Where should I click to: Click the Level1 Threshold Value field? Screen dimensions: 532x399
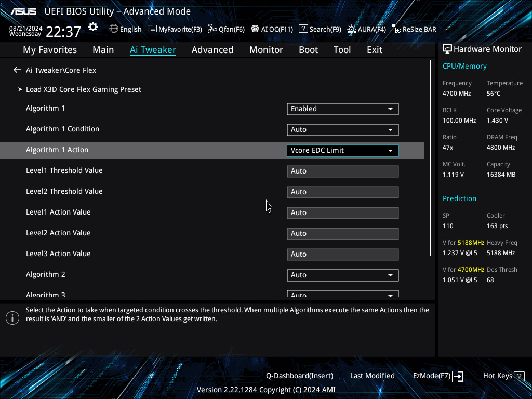[x=342, y=171]
